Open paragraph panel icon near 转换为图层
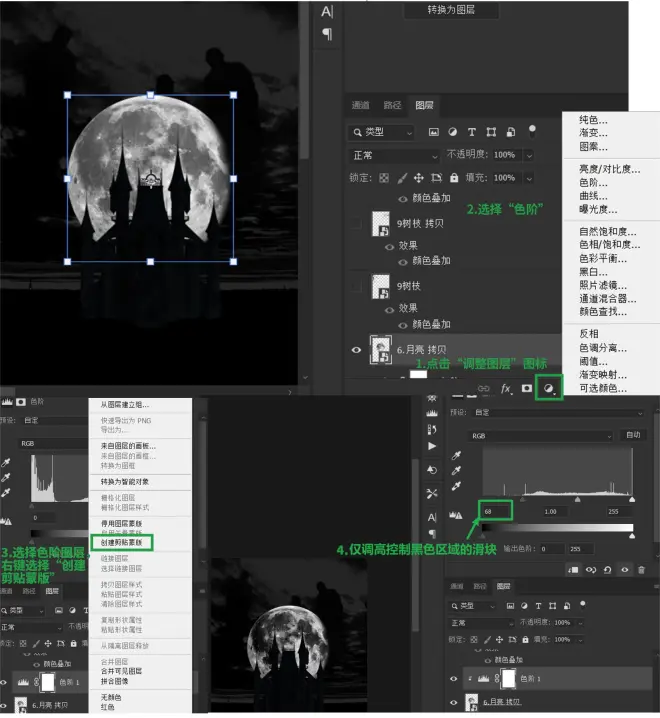 point(327,33)
